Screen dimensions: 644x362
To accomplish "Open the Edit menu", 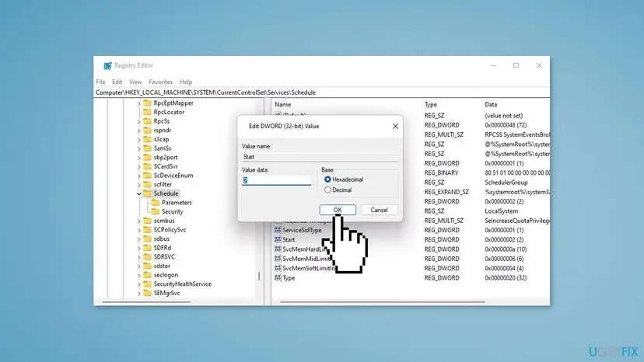I will (x=117, y=82).
